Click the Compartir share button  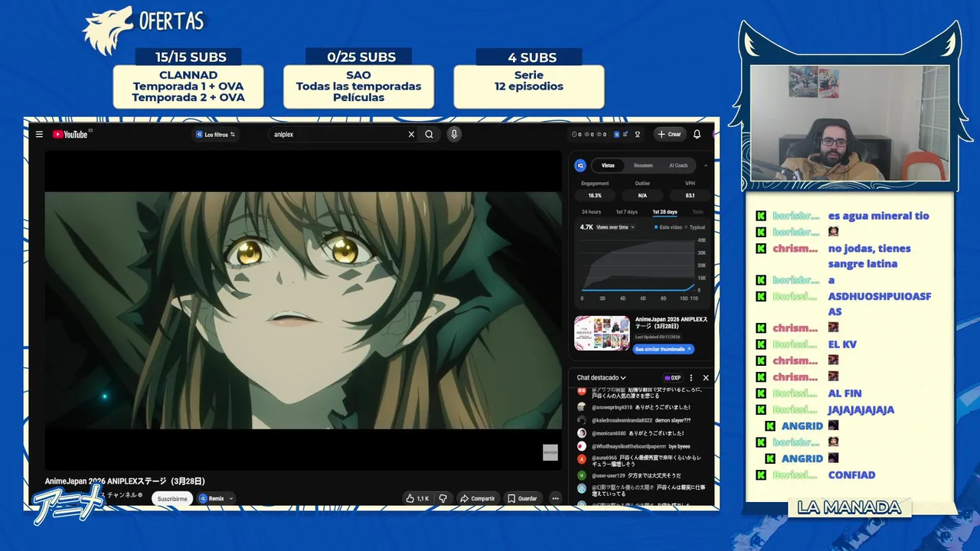477,498
